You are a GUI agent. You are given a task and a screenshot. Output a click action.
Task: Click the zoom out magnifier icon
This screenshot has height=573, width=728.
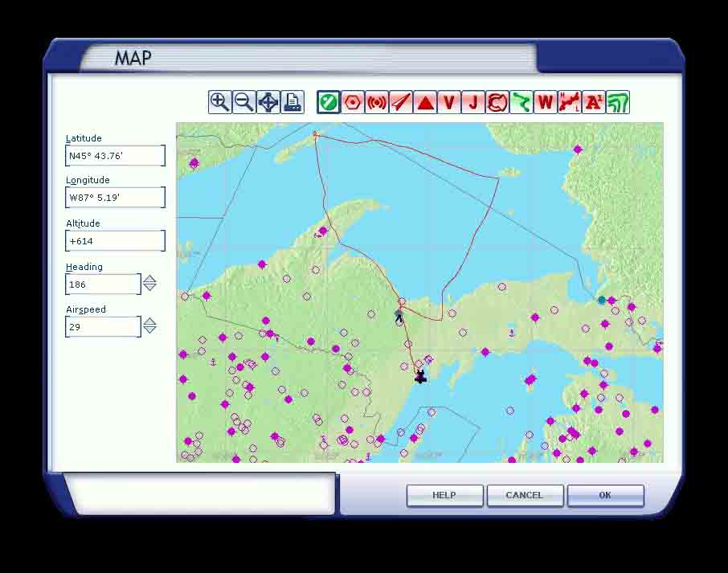(243, 102)
